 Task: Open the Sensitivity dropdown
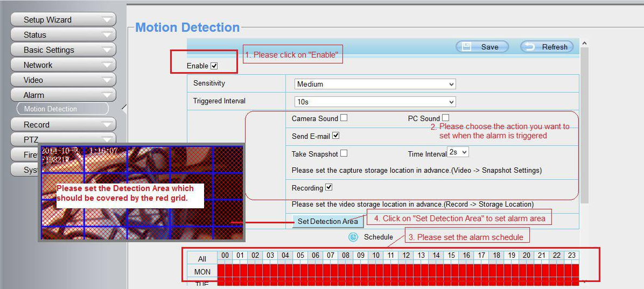375,84
